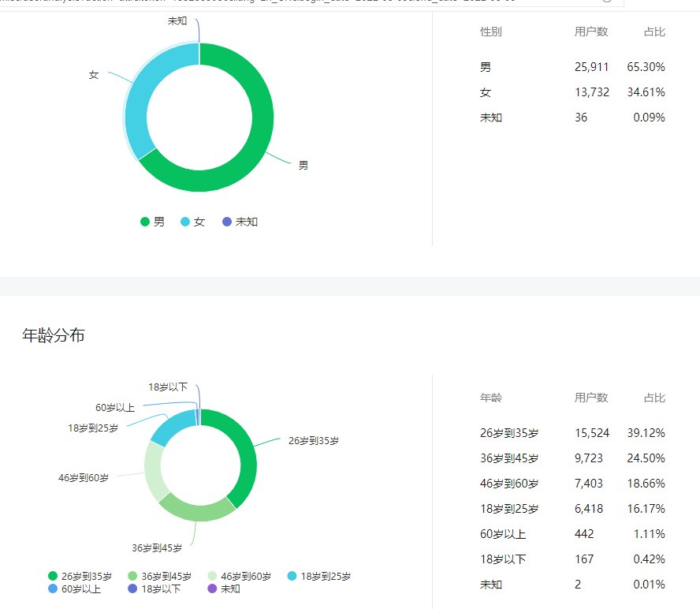Click the 男 callout label beside gender donut

(303, 166)
